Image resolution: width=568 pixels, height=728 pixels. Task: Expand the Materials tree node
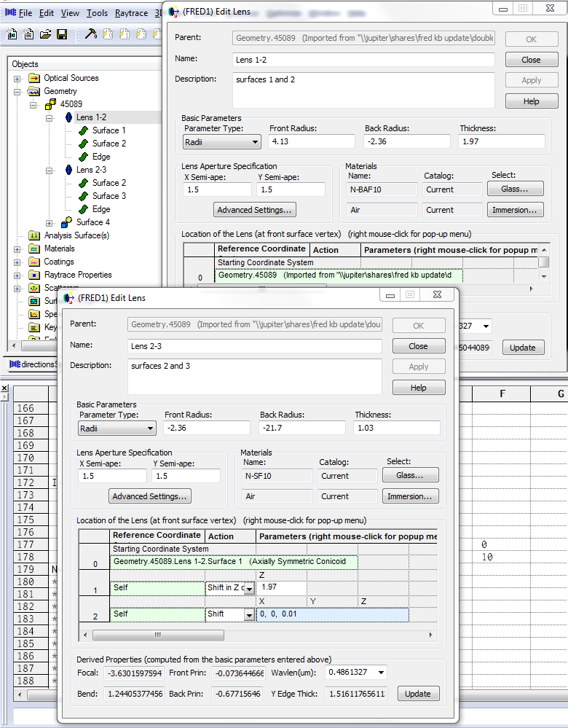click(x=17, y=249)
